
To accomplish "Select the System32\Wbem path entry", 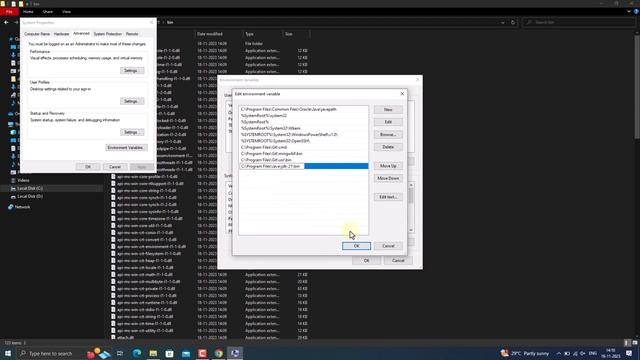I will pos(303,128).
